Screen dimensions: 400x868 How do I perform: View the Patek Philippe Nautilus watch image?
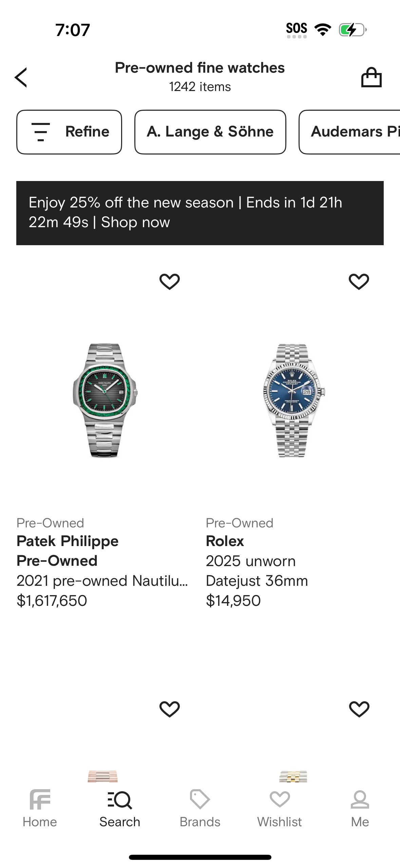coord(105,400)
